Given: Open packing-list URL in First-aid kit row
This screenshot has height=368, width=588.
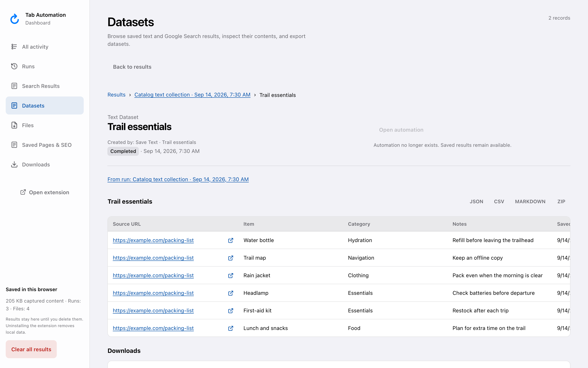Looking at the screenshot, I should pos(153,311).
